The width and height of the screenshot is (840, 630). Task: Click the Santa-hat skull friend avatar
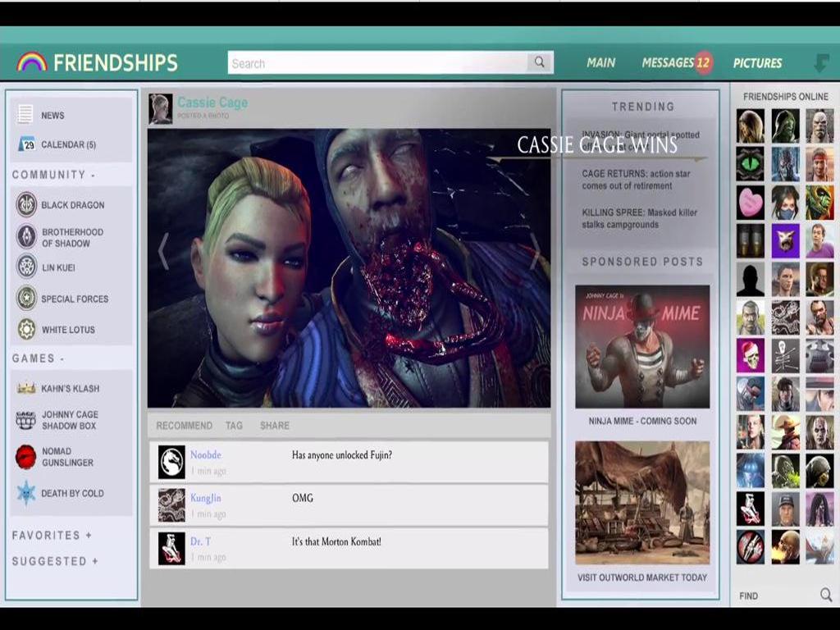(750, 355)
